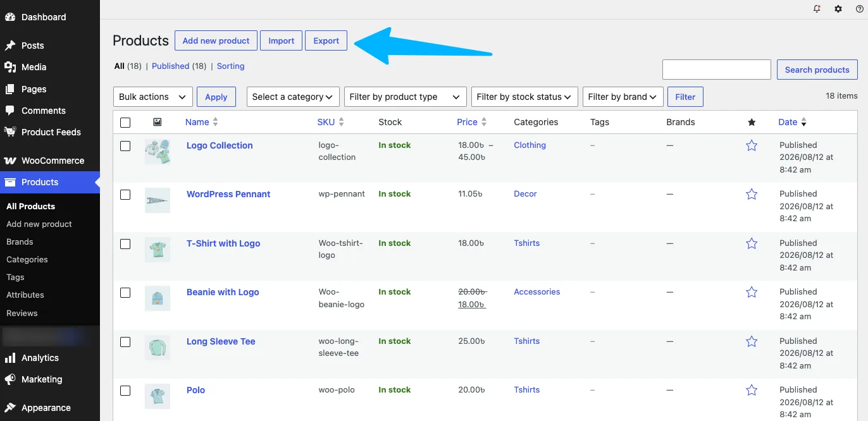The width and height of the screenshot is (868, 421).
Task: Click the Appearance brush icon
Action: point(10,408)
